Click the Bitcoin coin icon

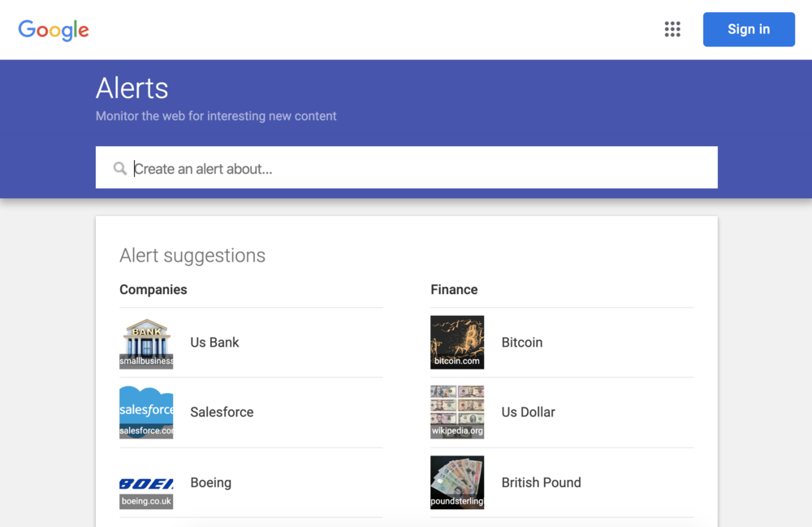457,342
